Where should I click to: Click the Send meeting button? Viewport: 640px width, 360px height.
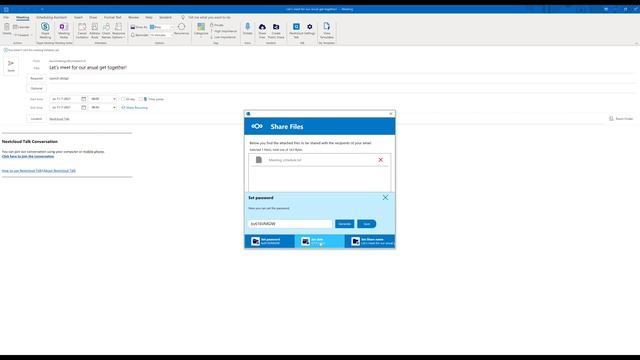[x=11, y=66]
